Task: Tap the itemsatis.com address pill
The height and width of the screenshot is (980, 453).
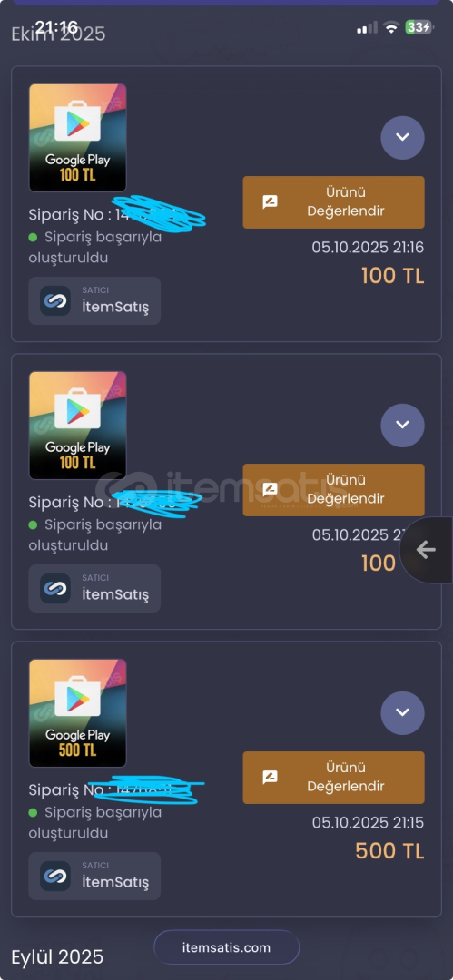Action: (227, 946)
